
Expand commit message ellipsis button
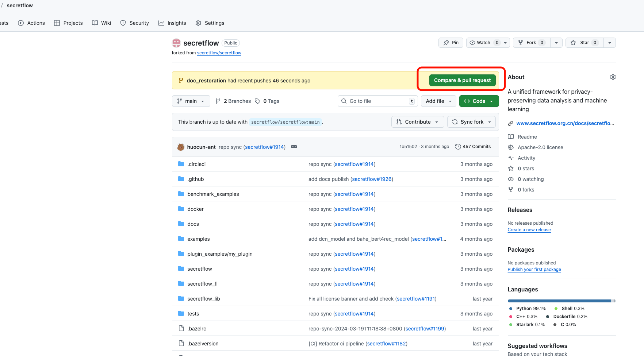pyautogui.click(x=294, y=147)
